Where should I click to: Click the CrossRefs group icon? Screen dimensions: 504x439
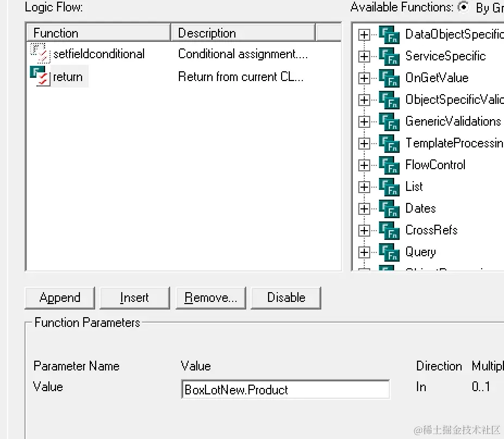(389, 230)
